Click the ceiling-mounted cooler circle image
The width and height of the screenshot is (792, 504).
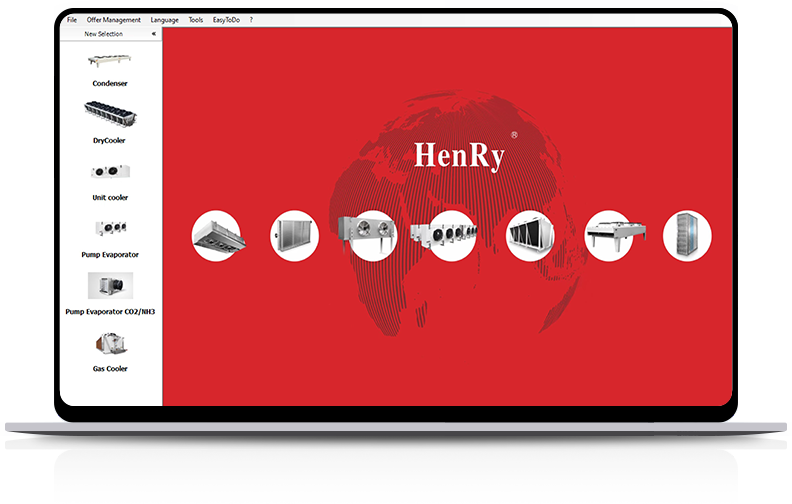click(218, 236)
